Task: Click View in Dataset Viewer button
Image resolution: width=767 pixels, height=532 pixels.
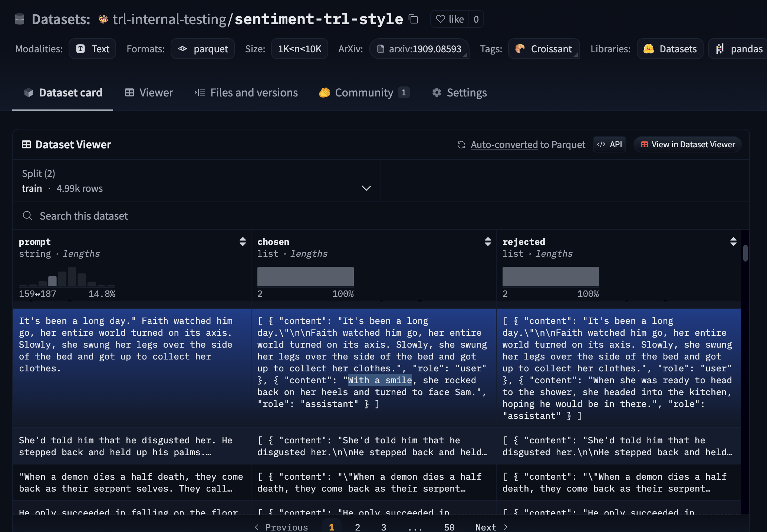Action: 688,144
